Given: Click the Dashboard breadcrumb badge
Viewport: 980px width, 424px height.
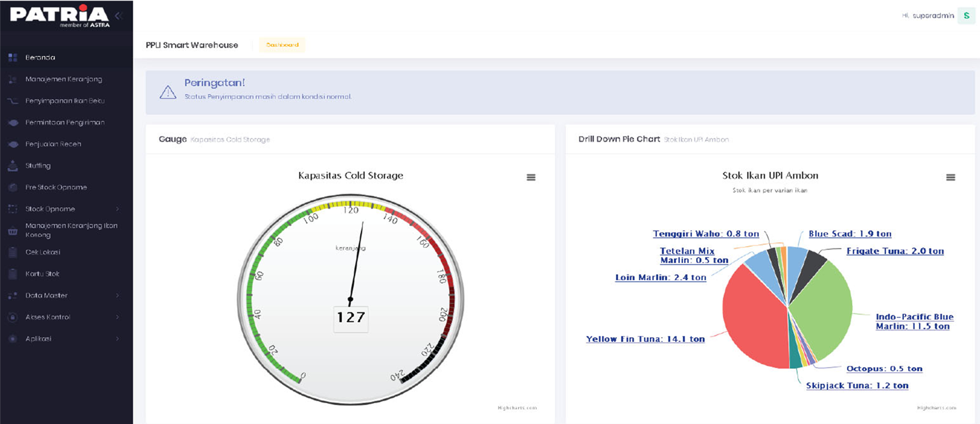Looking at the screenshot, I should [282, 45].
